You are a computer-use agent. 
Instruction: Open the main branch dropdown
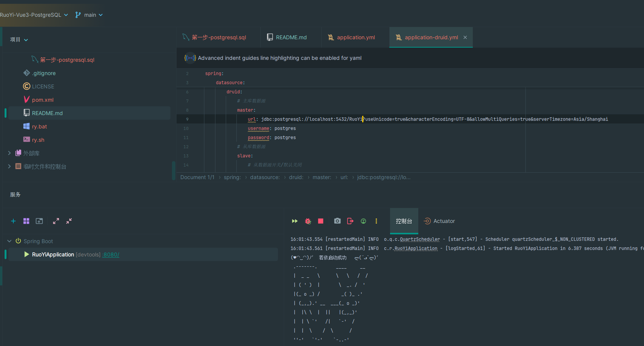(x=89, y=15)
